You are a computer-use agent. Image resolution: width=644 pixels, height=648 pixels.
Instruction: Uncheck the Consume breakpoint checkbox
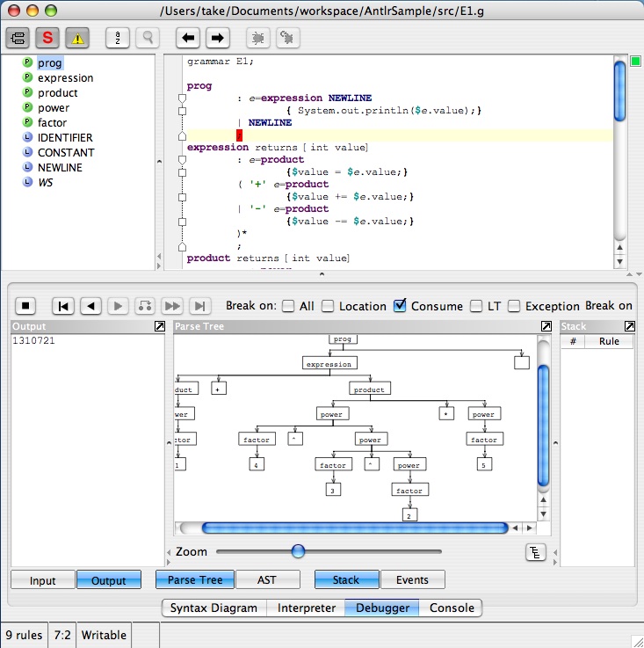tap(400, 306)
